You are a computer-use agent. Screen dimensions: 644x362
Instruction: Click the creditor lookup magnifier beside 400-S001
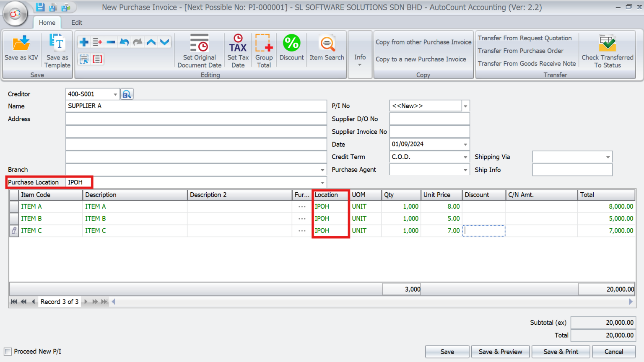127,94
